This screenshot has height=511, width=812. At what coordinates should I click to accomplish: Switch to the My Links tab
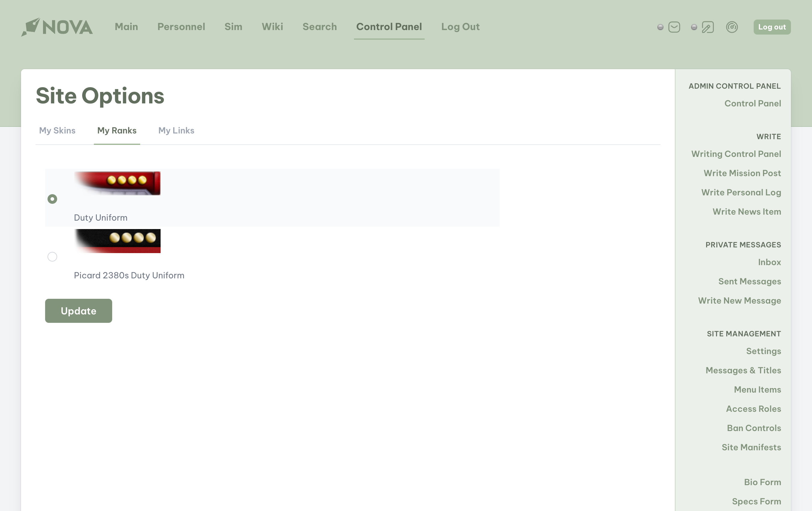point(176,130)
